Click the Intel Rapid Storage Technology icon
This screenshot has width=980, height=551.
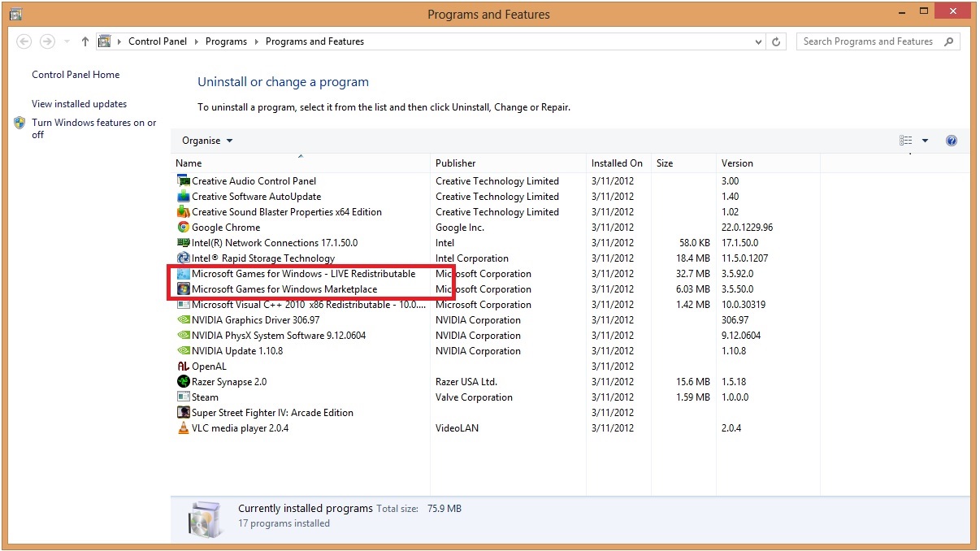[x=183, y=258]
